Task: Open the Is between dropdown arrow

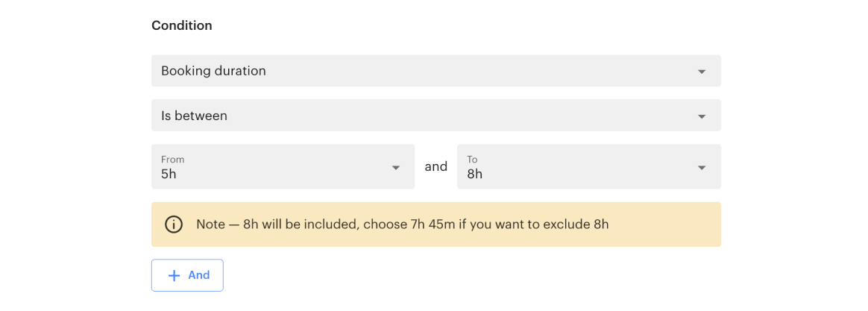Action: [701, 116]
